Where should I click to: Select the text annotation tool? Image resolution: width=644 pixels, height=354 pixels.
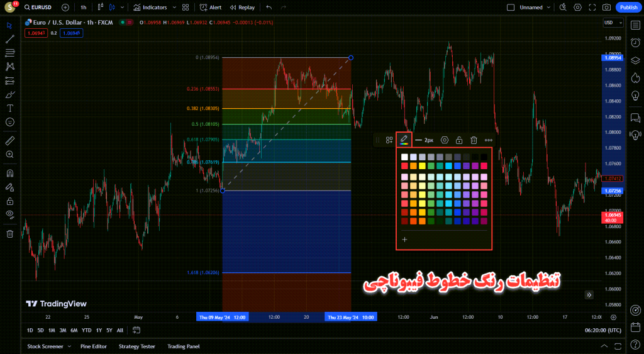(x=10, y=108)
